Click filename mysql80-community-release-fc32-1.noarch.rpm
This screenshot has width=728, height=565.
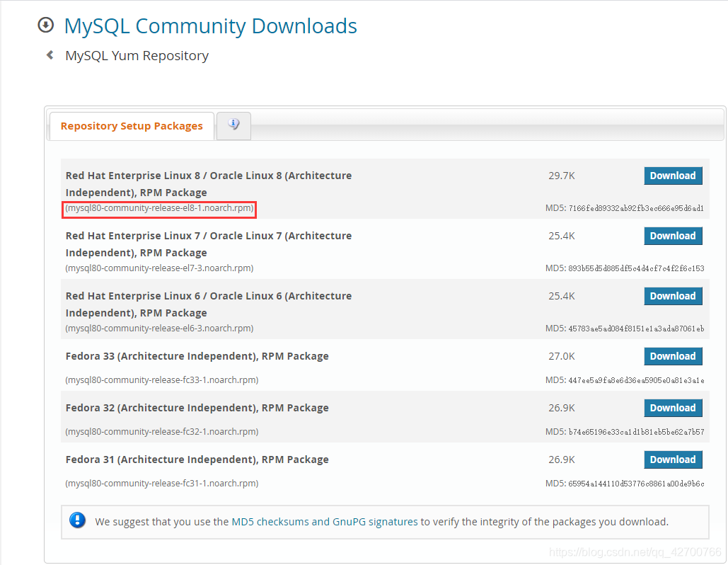[x=161, y=432]
